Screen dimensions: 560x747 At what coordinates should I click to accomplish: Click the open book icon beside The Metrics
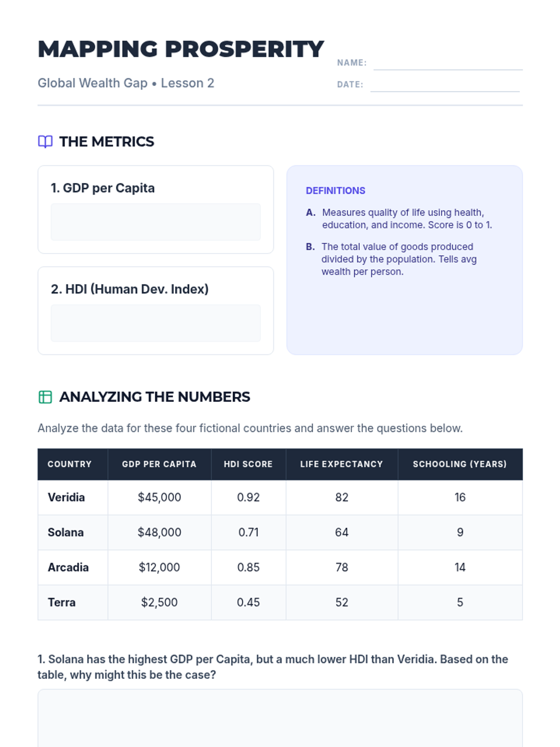click(45, 141)
